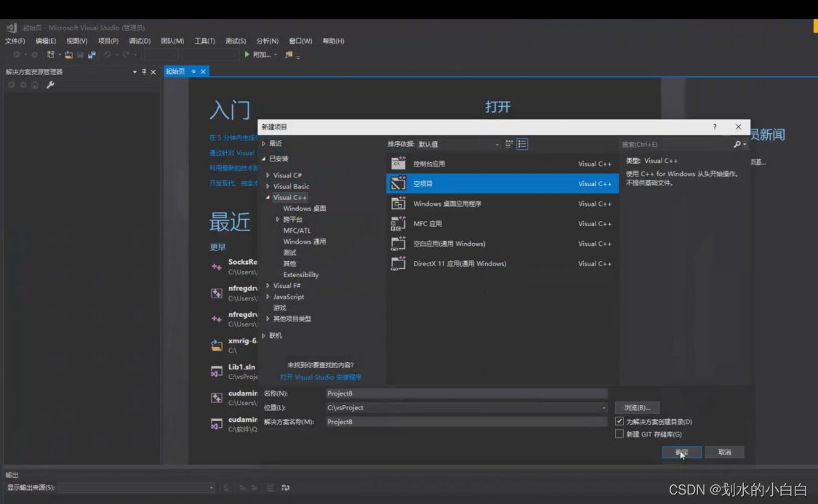The height and width of the screenshot is (504, 818).
Task: Open the 文件(F) menu
Action: click(15, 41)
